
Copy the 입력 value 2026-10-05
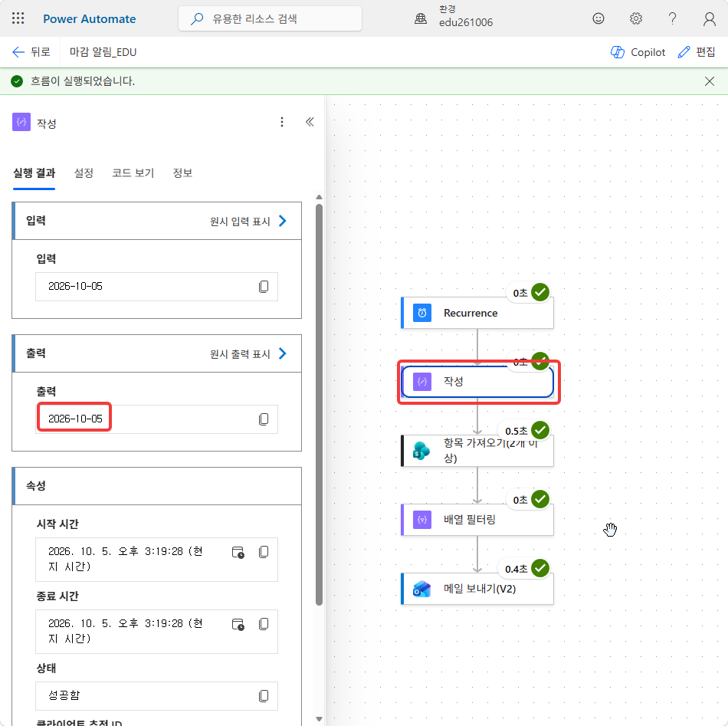pos(264,287)
